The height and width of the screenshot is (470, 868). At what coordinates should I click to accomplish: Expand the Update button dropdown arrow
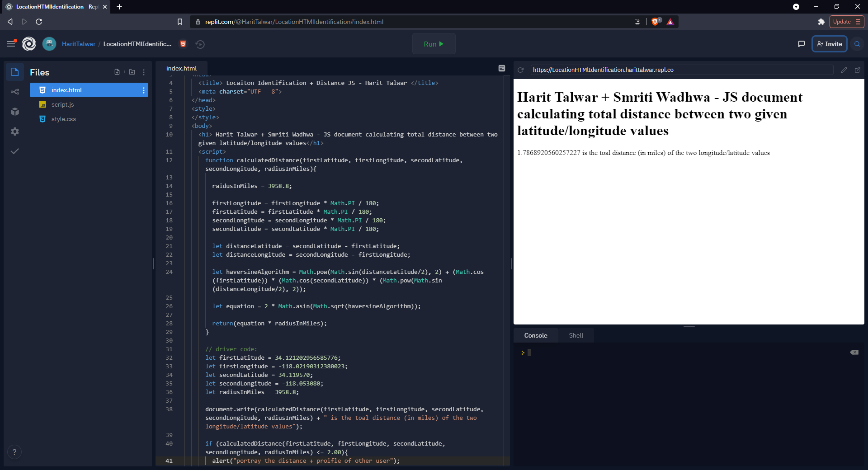coord(858,21)
